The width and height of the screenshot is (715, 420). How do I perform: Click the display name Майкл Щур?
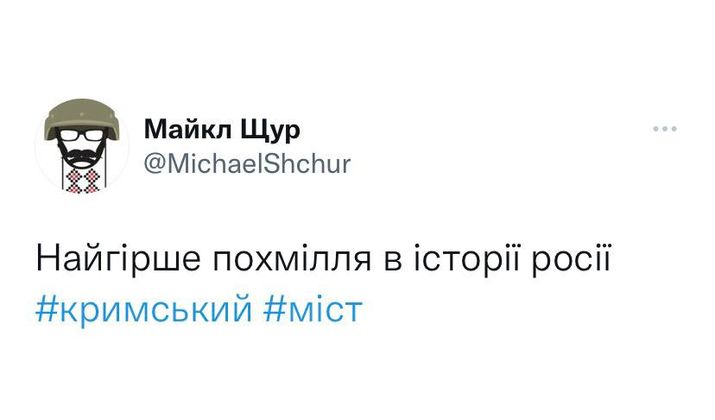pyautogui.click(x=222, y=131)
